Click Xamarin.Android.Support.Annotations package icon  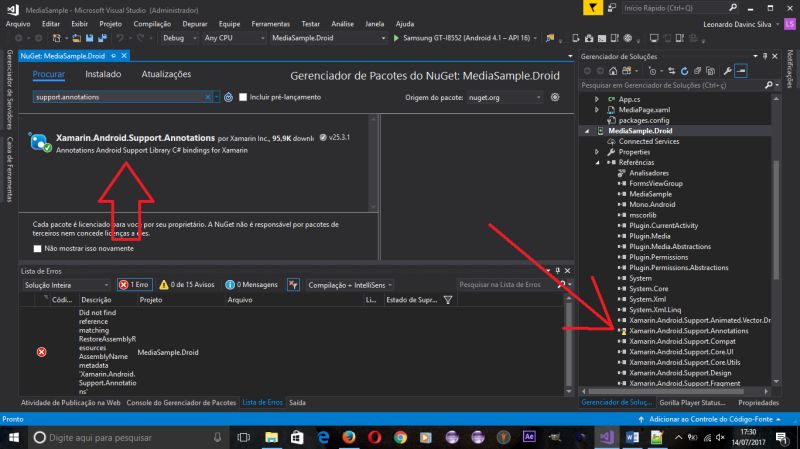(40, 142)
